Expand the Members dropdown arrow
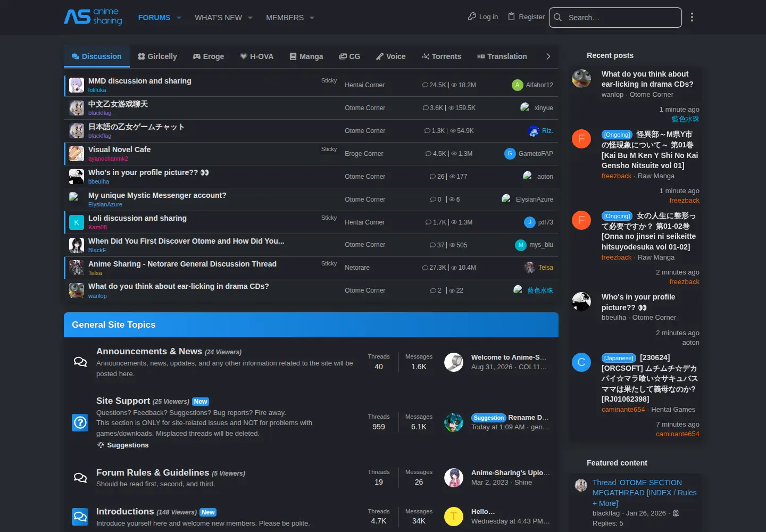 click(312, 18)
